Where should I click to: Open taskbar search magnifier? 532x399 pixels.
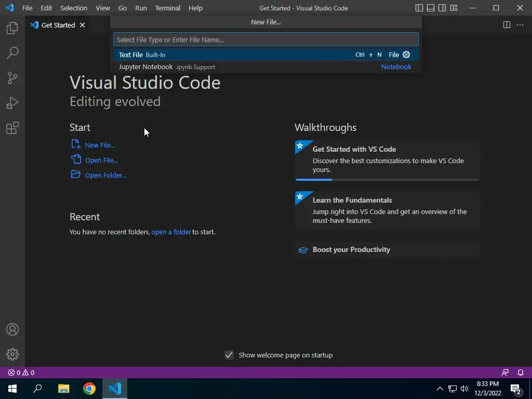(x=37, y=389)
